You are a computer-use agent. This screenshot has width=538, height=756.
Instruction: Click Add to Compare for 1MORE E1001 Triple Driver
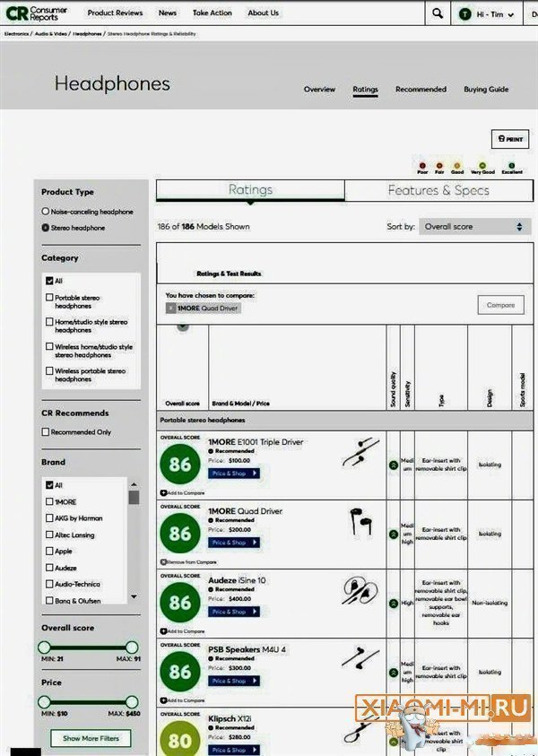(x=183, y=492)
